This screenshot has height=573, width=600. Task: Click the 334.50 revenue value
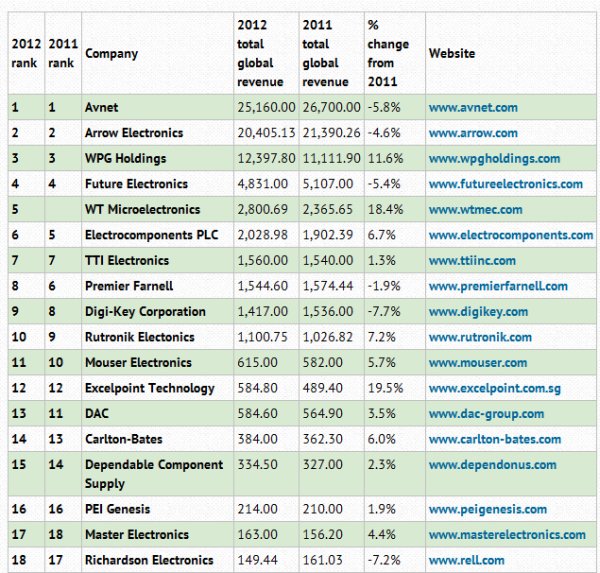tap(258, 465)
